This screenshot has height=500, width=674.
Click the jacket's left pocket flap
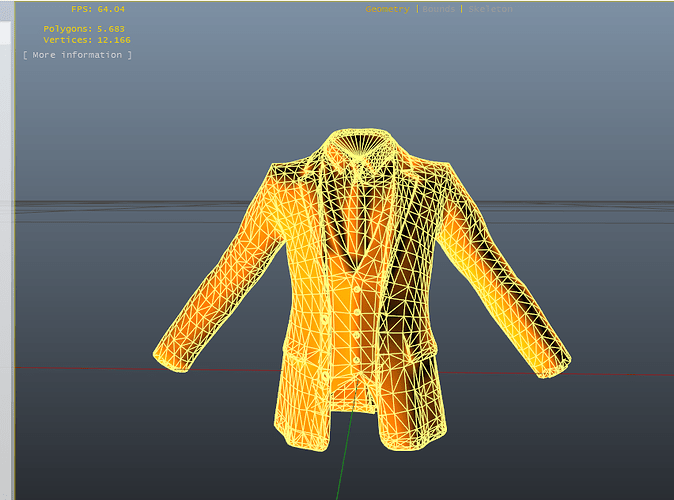[302, 355]
